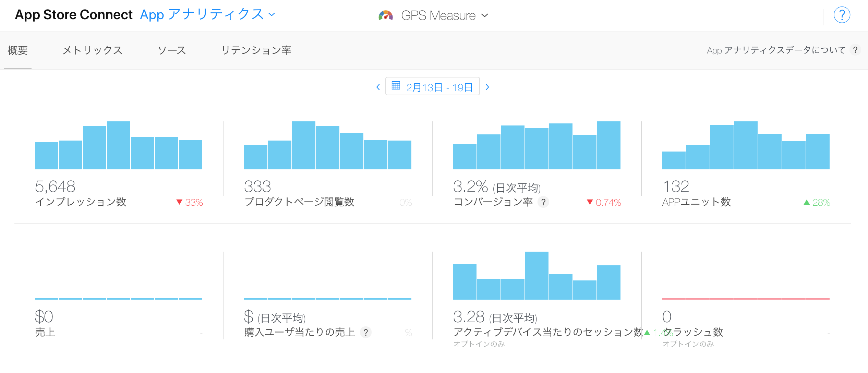Open help for コンバージョン率 metric
The image size is (868, 373).
pyautogui.click(x=543, y=202)
